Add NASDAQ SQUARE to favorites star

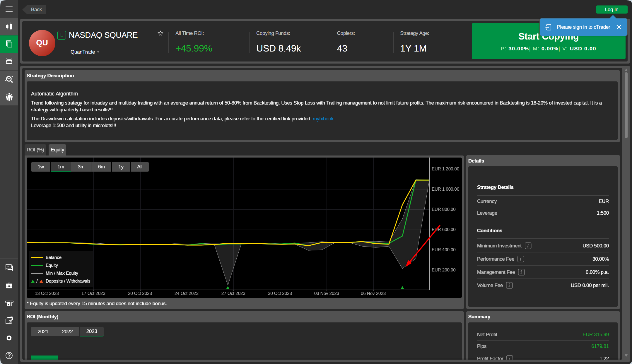[160, 33]
